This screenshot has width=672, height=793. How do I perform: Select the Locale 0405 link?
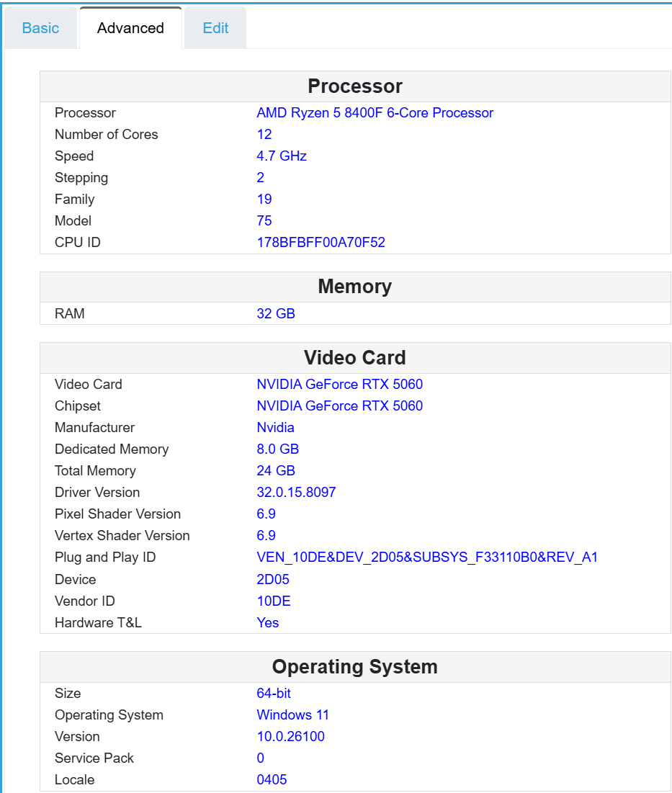[272, 779]
